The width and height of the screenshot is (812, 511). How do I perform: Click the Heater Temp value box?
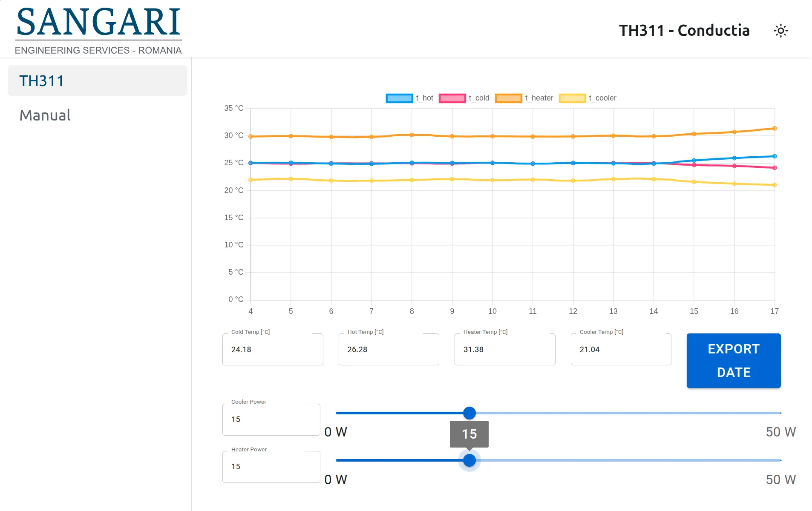coord(504,349)
